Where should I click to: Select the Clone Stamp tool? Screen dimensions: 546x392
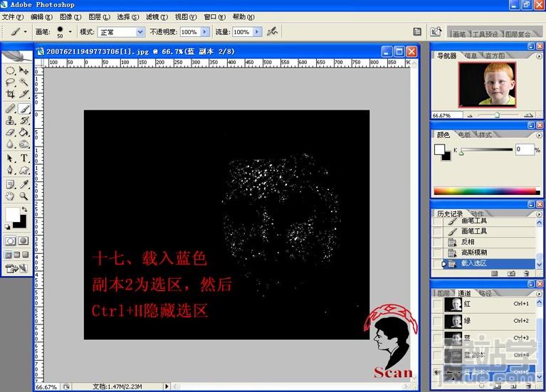10,120
